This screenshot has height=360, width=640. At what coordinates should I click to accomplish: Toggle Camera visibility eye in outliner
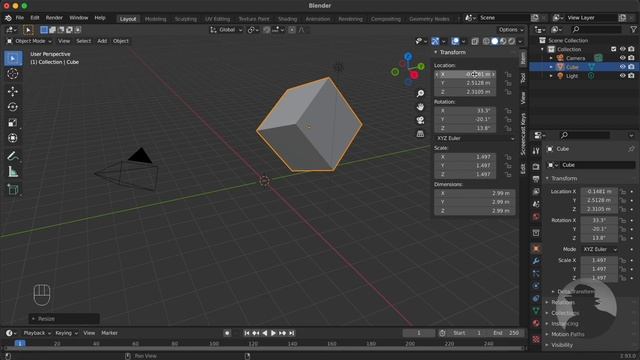(622, 58)
